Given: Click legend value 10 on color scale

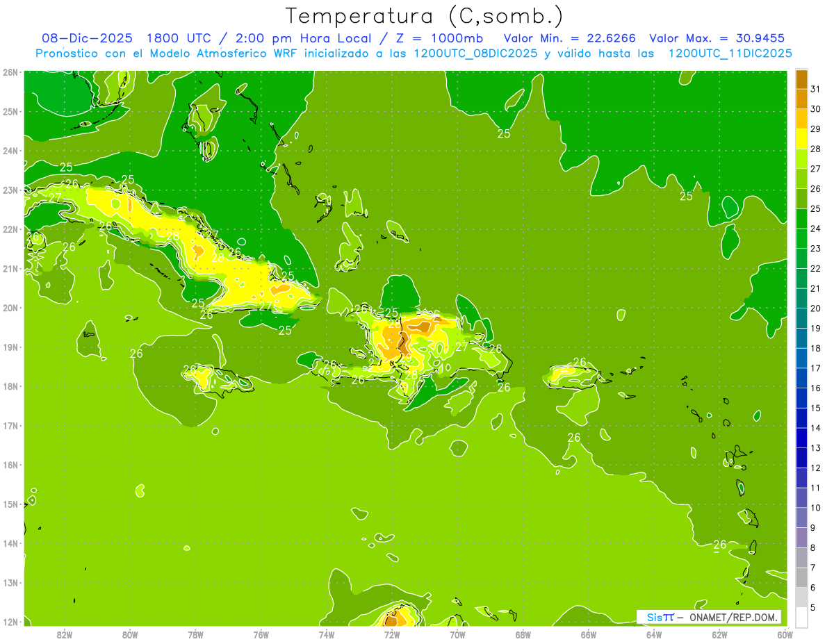Looking at the screenshot, I should [815, 508].
